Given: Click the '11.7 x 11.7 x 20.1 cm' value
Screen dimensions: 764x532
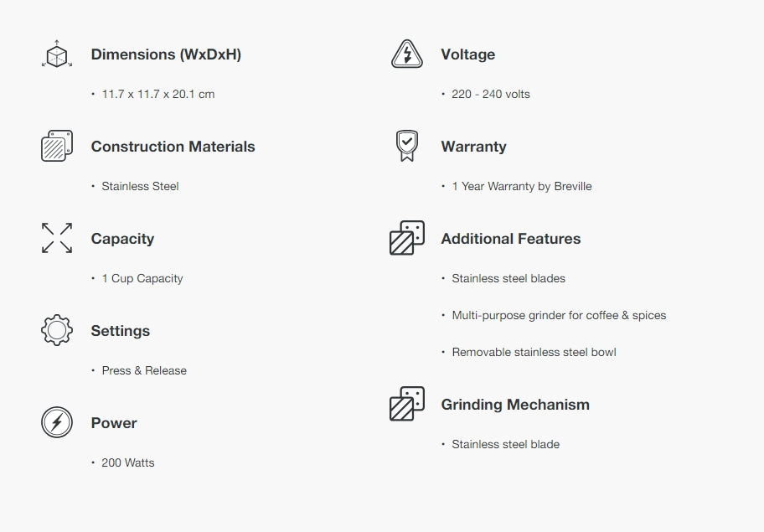Looking at the screenshot, I should point(157,94).
